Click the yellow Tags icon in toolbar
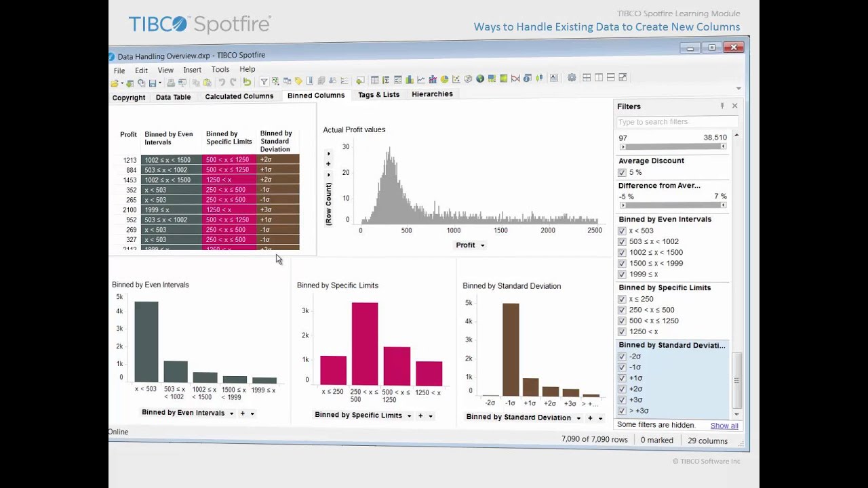Image resolution: width=868 pixels, height=488 pixels. (x=298, y=81)
